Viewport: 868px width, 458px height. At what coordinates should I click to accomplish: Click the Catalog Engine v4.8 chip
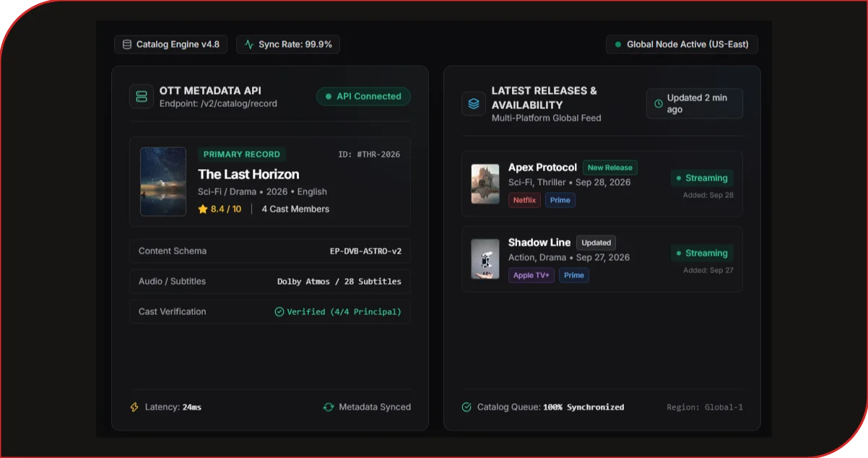click(170, 45)
